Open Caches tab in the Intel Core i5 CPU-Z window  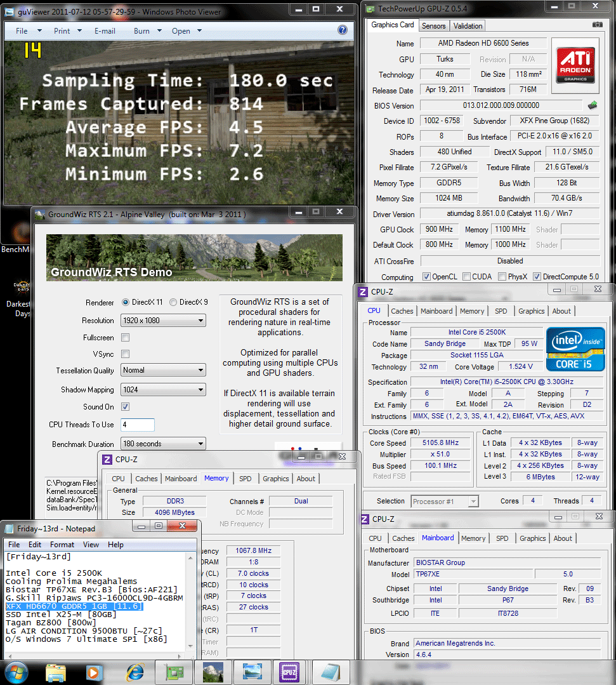pos(402,311)
